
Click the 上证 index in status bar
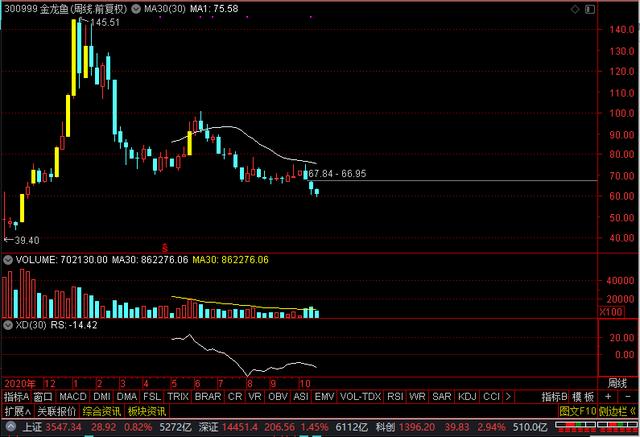29,426
